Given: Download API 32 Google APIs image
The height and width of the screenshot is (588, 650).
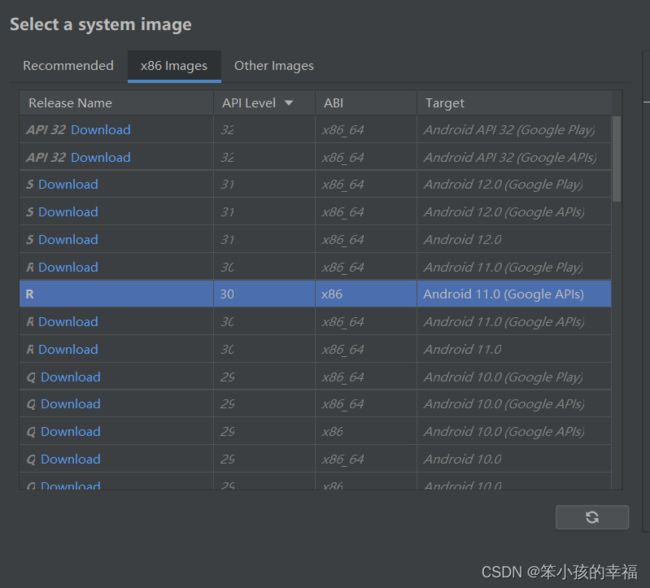Looking at the screenshot, I should [x=101, y=158].
